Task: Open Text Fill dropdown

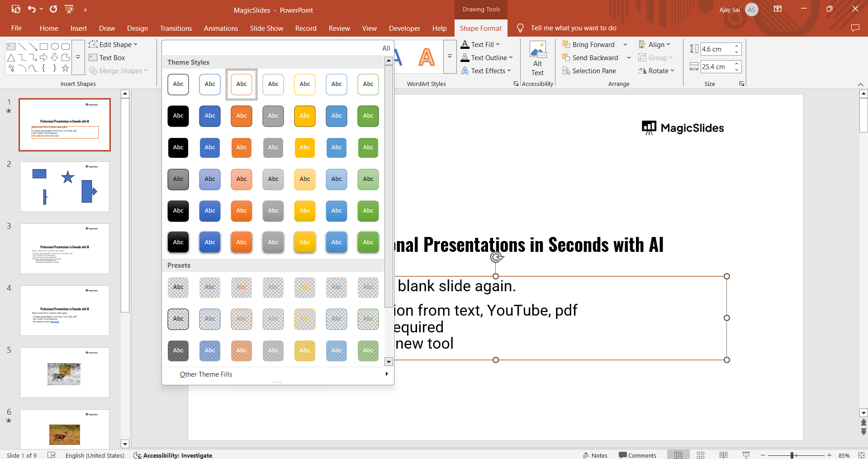Action: [x=480, y=44]
